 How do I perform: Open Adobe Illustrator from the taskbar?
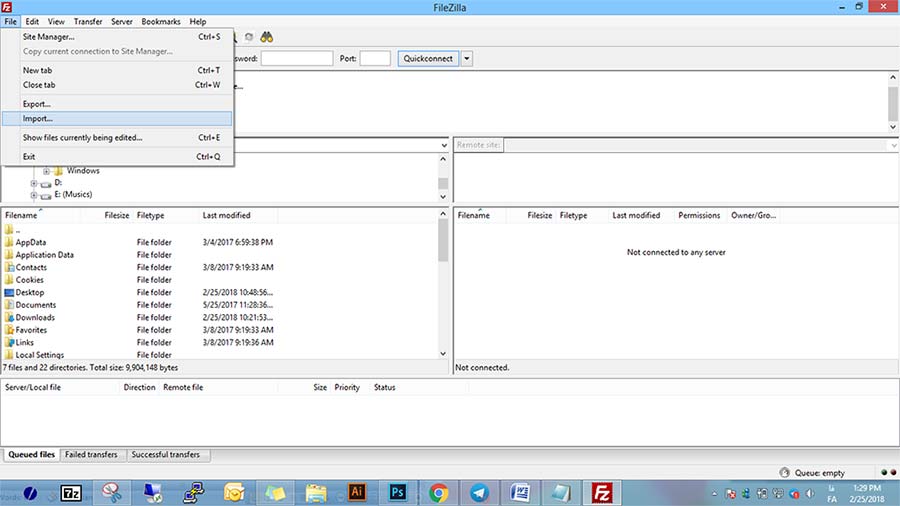[x=356, y=492]
